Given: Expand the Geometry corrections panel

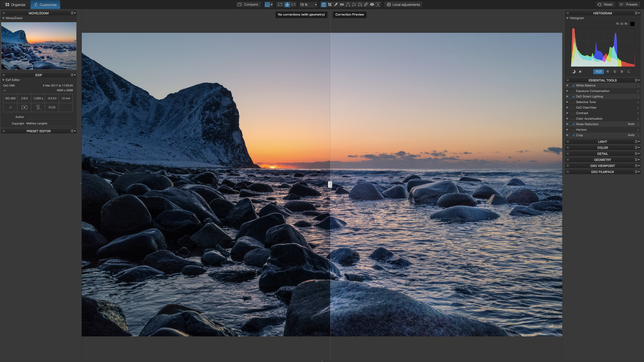Looking at the screenshot, I should [x=602, y=160].
